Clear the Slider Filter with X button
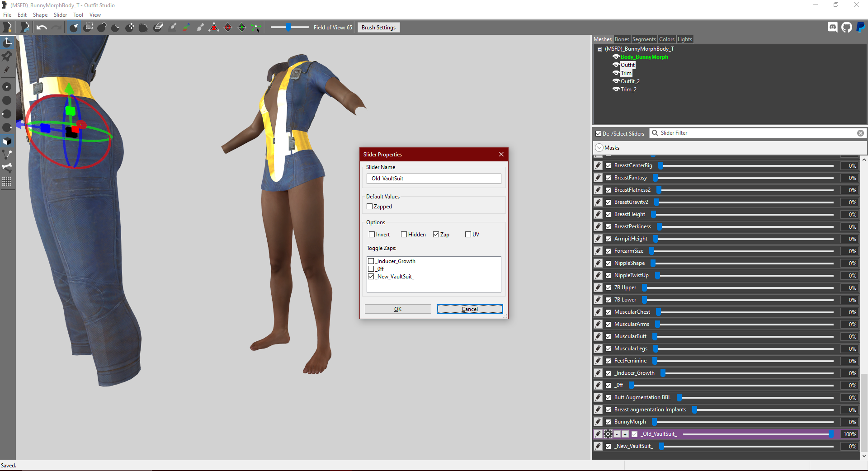 tap(860, 133)
